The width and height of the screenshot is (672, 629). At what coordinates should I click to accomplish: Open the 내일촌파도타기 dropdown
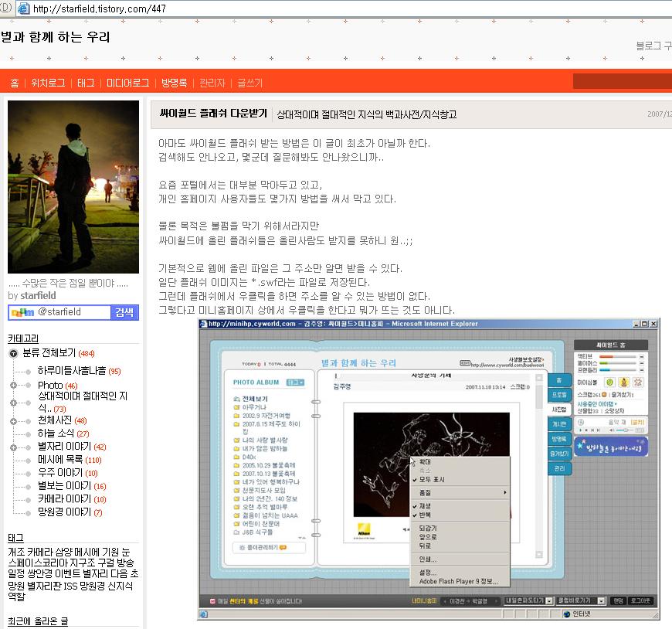point(549,601)
